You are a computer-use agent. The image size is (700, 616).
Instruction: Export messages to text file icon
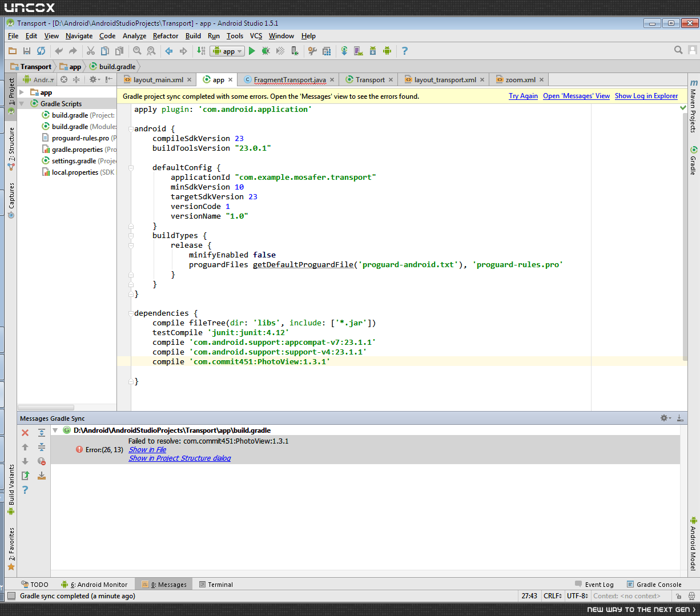pyautogui.click(x=25, y=476)
